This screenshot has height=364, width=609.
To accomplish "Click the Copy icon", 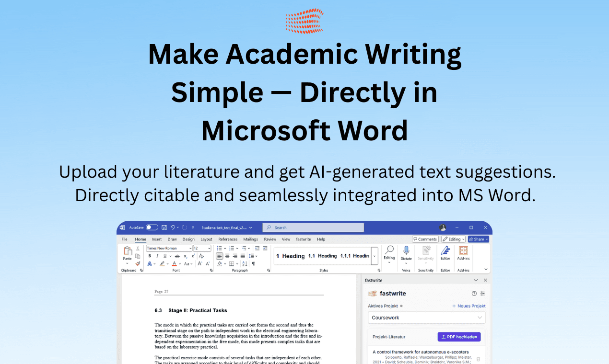I will point(138,256).
